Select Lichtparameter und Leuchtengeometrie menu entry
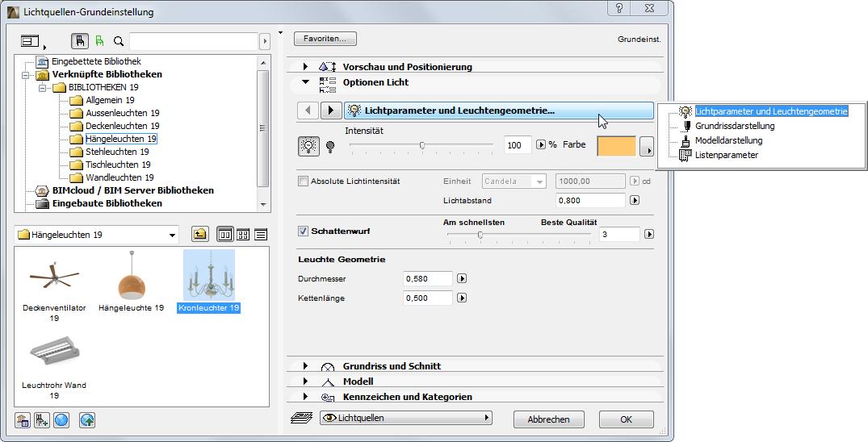868x442 pixels. (x=771, y=111)
